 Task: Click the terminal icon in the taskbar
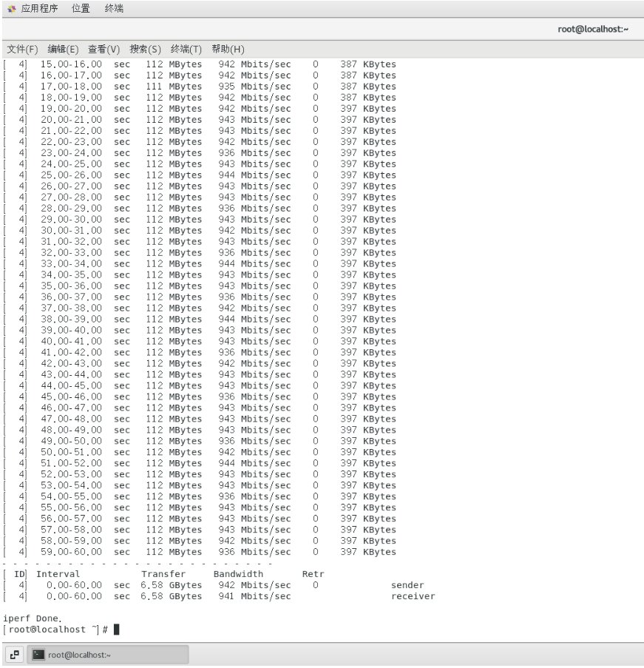click(38, 655)
